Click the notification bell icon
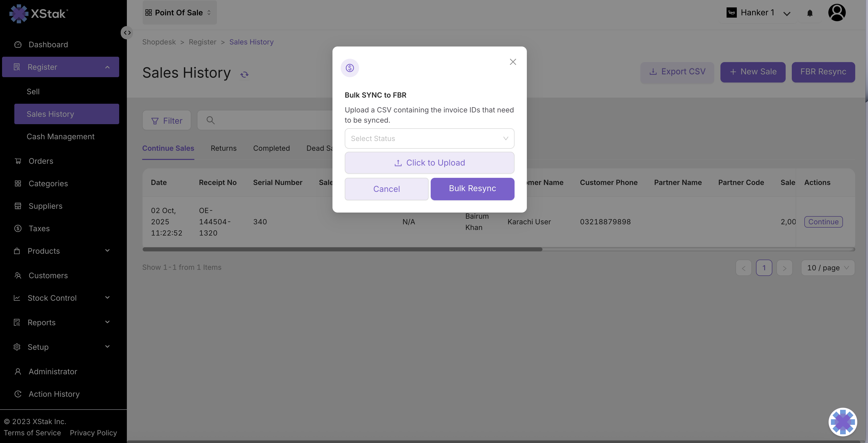 click(x=810, y=13)
